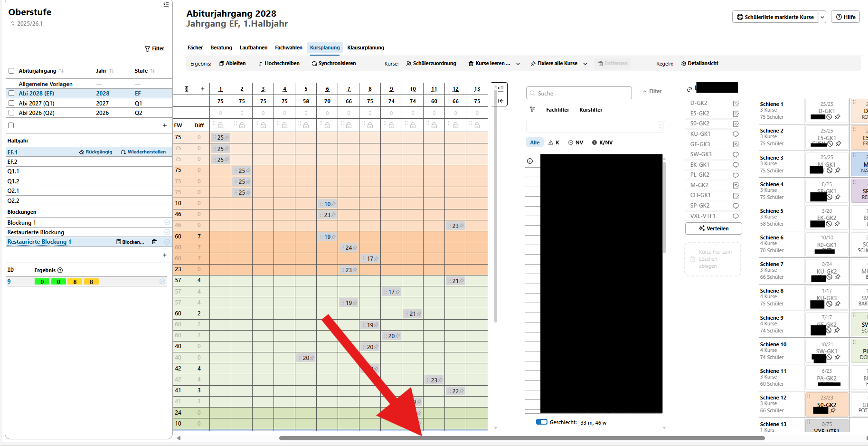Check the Abi 2027 (Q1) checkbox
The image size is (868, 446).
point(11,103)
